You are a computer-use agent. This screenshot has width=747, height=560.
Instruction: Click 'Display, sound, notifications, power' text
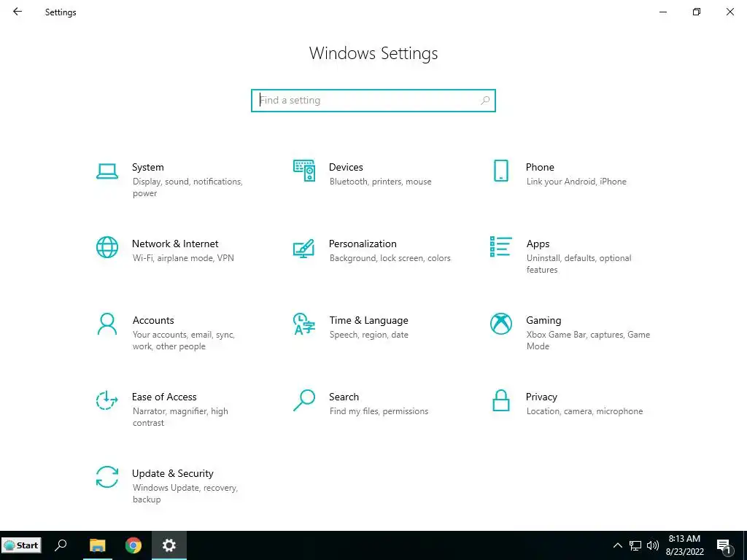point(187,187)
